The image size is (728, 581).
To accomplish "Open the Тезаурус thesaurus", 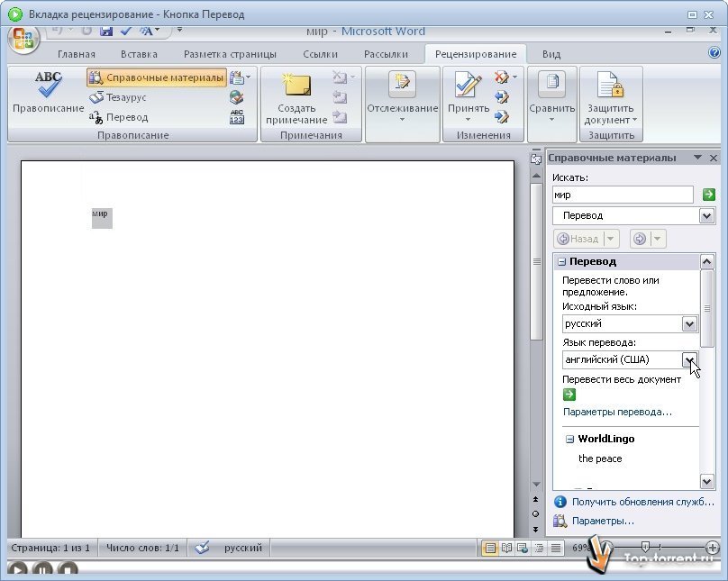I will pyautogui.click(x=118, y=97).
